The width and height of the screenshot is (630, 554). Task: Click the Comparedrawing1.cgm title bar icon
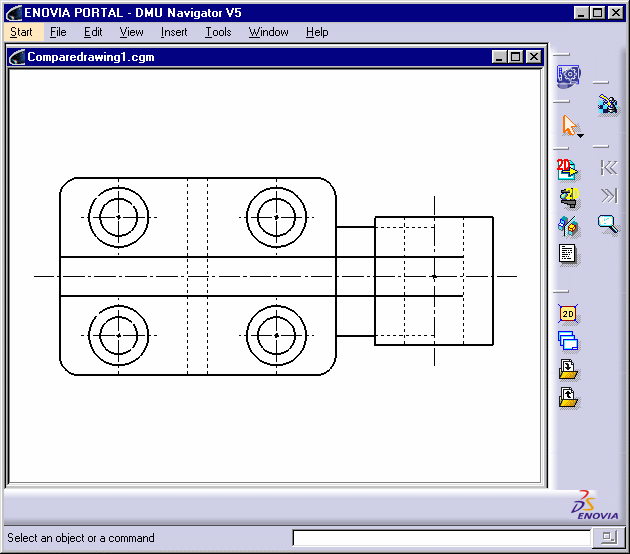click(x=17, y=57)
